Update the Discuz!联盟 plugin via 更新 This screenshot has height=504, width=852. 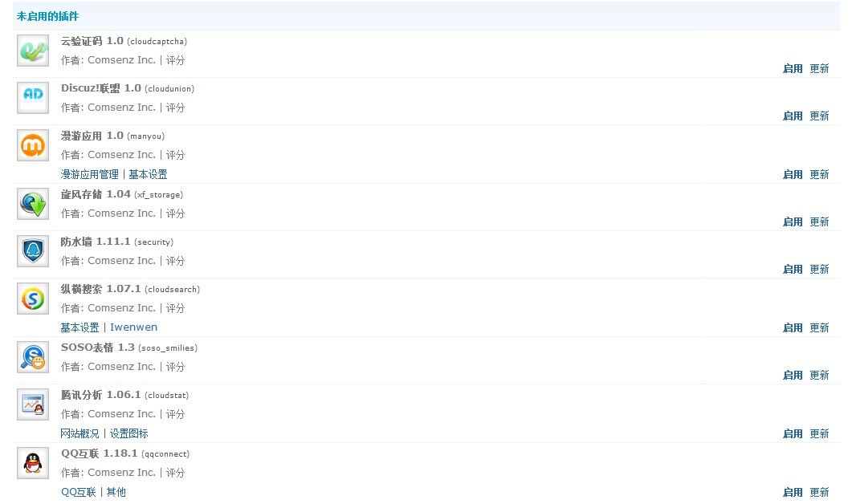click(x=819, y=116)
